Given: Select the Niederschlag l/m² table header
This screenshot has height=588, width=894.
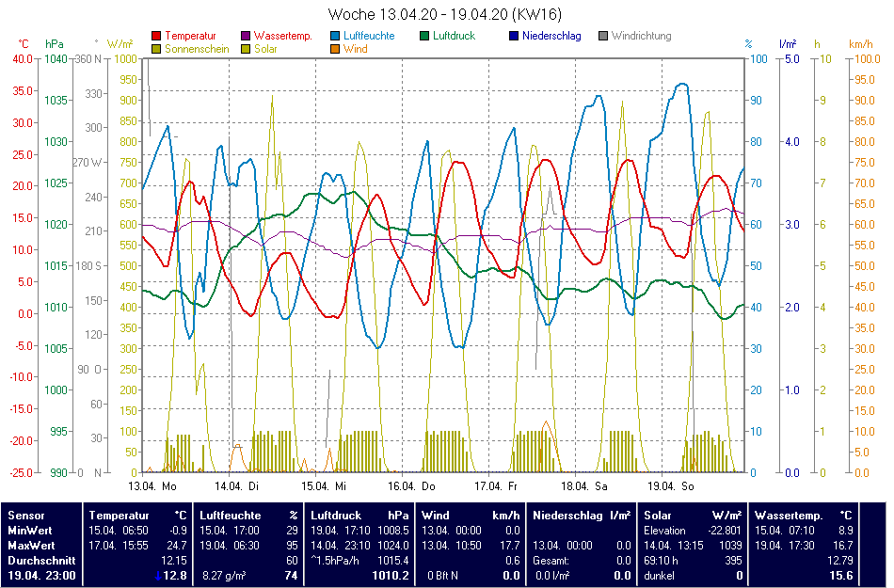Looking at the screenshot, I should coord(582,516).
